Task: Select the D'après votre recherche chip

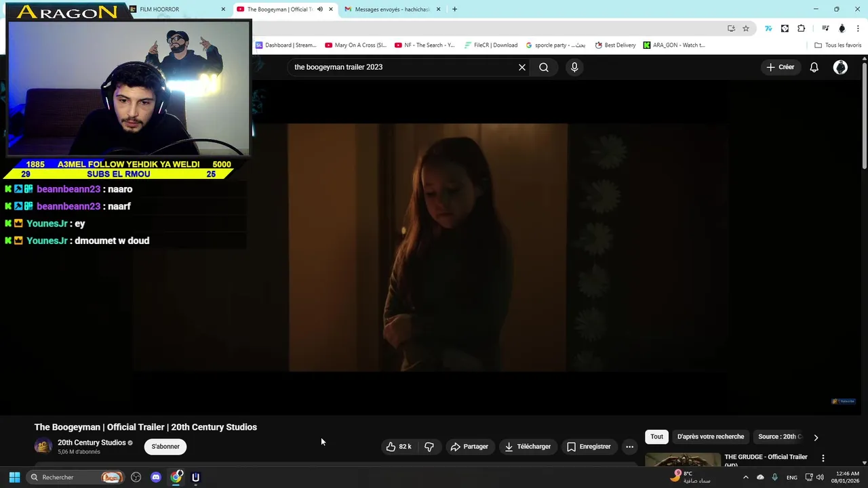Action: point(710,436)
